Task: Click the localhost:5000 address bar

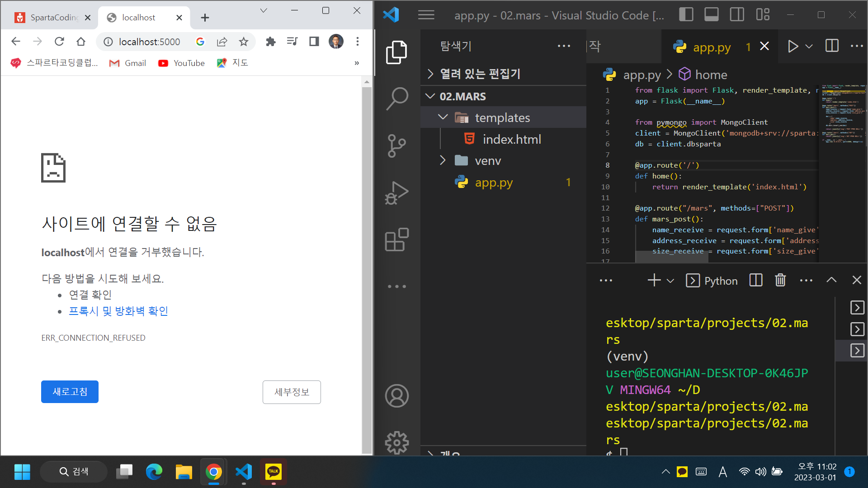Action: (x=149, y=42)
